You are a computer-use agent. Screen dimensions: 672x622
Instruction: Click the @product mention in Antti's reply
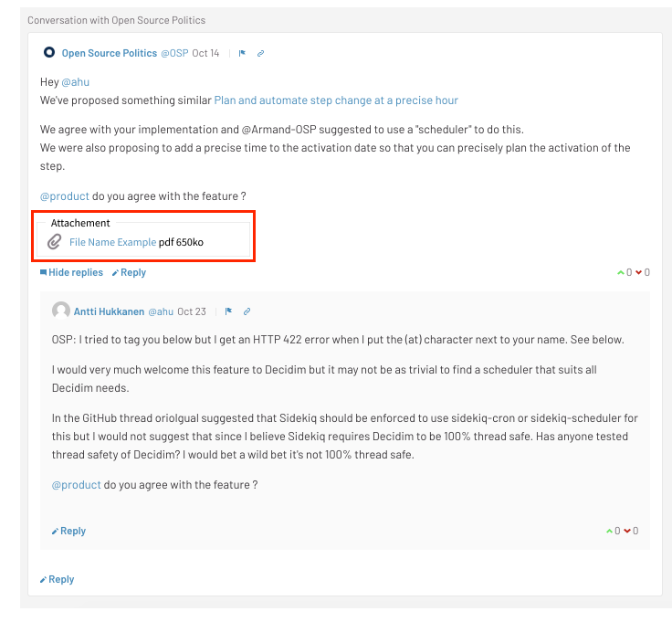click(x=77, y=485)
